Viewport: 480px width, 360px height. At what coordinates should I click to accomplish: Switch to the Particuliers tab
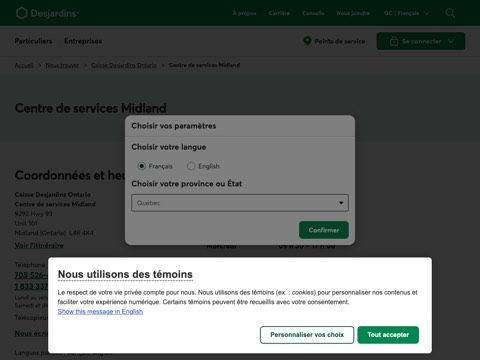click(33, 41)
